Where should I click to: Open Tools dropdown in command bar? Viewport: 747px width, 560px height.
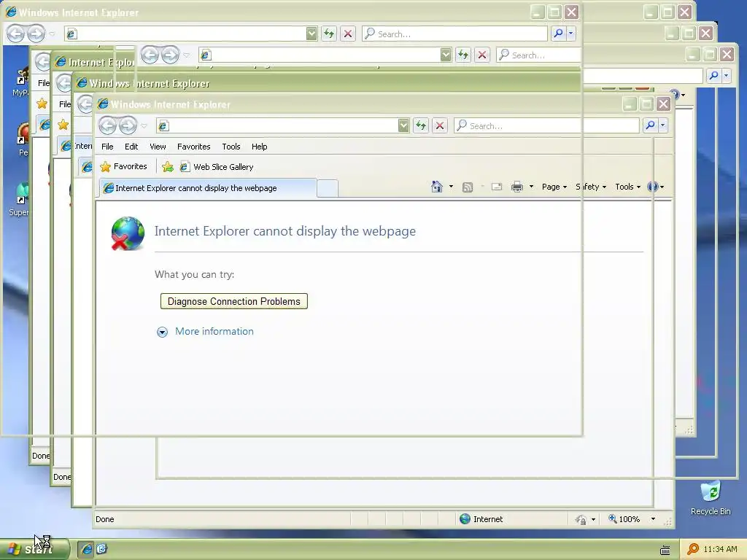coord(627,187)
